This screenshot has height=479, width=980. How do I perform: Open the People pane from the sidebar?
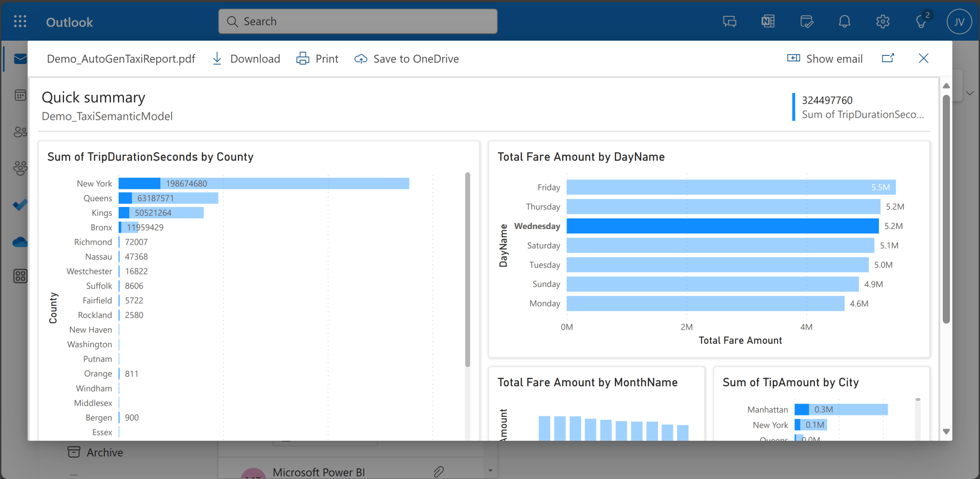(x=20, y=132)
